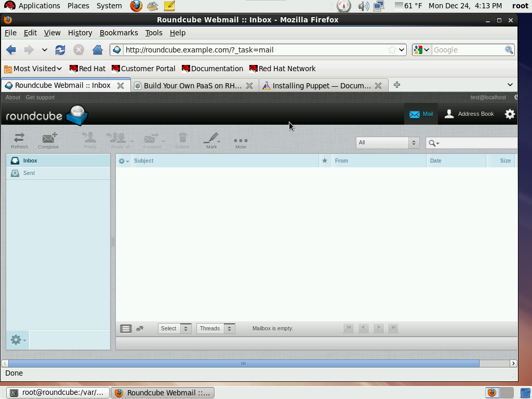Click the Google search magnifier icon
The image size is (532, 399).
[x=509, y=50]
